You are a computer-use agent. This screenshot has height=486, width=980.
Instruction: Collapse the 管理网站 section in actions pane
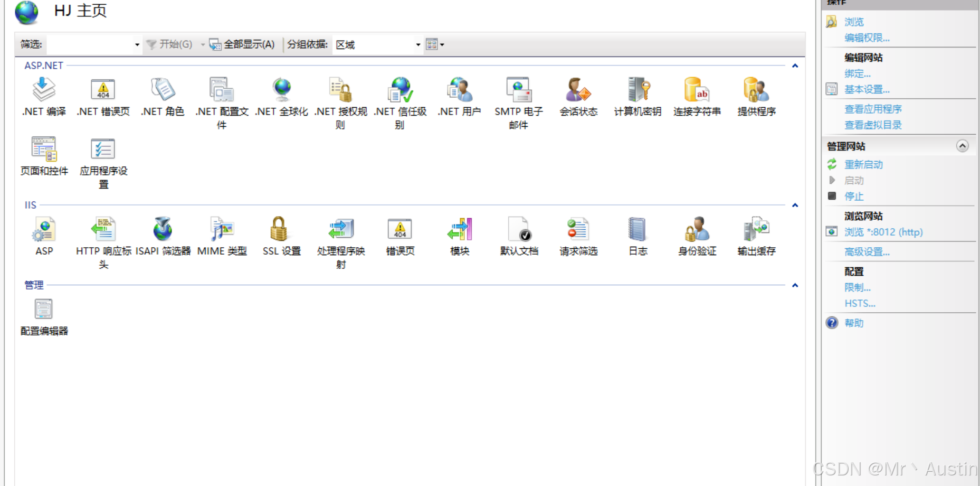coord(963,146)
